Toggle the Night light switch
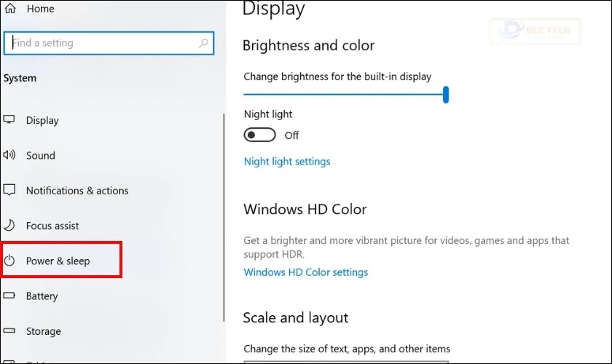The image size is (612, 364). tap(260, 135)
